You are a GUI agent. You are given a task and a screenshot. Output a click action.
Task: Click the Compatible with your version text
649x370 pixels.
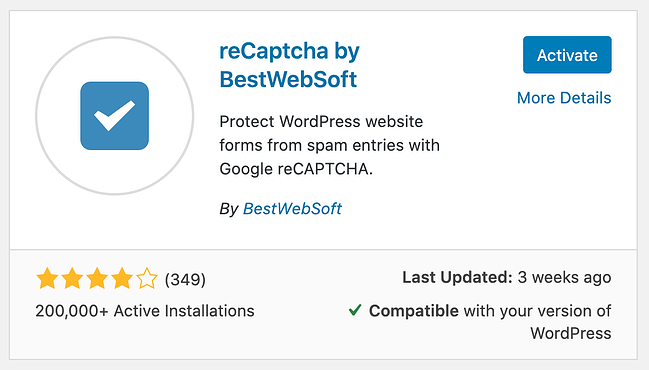click(x=490, y=322)
